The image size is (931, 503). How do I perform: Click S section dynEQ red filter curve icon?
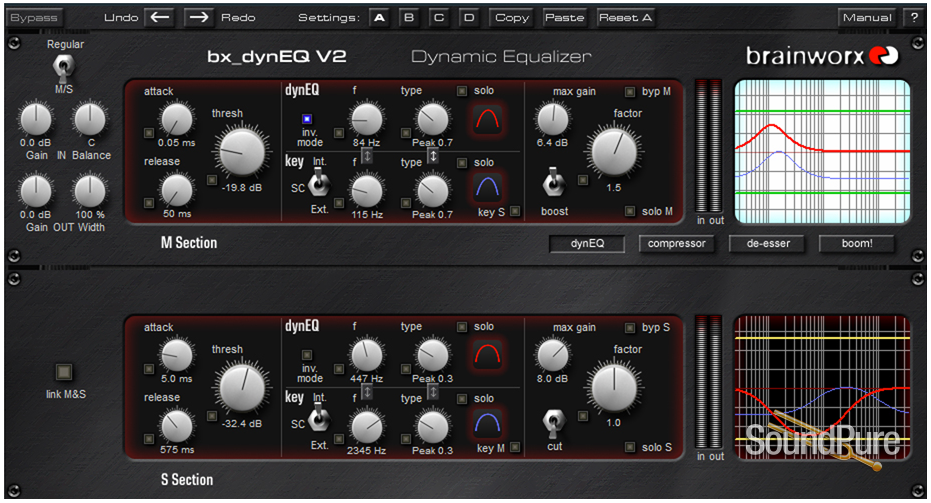point(487,355)
